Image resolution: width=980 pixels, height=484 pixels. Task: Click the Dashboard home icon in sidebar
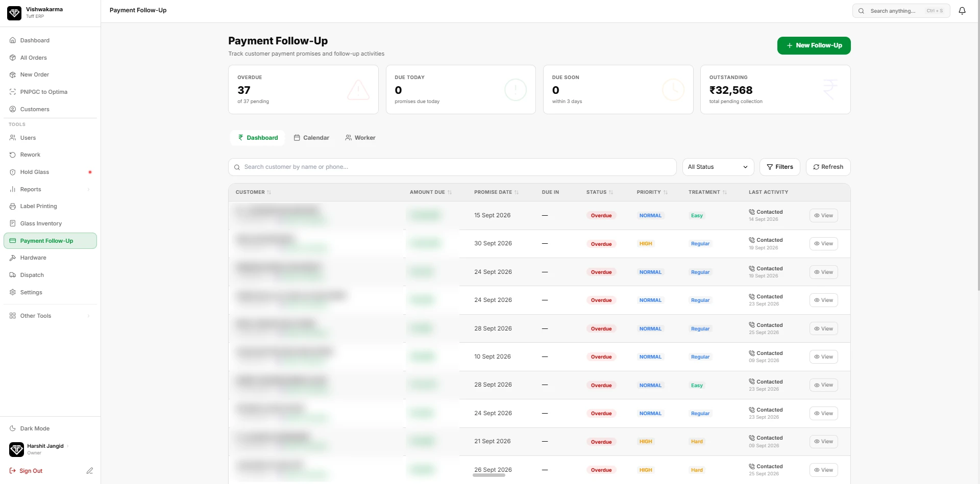pos(13,40)
